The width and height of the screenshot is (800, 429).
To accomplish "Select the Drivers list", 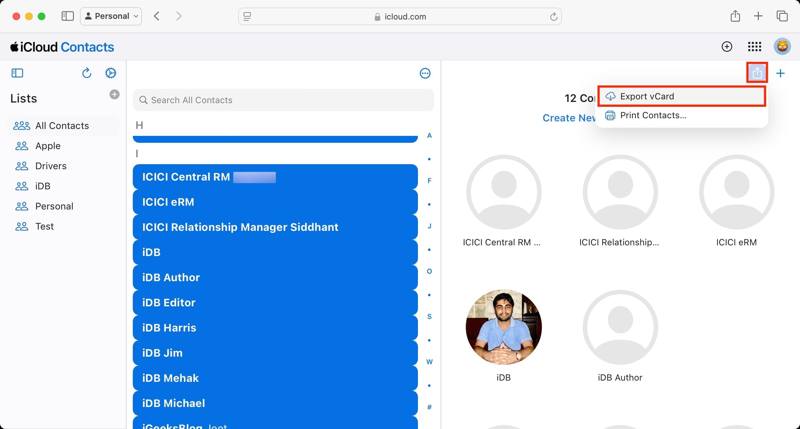I will click(x=64, y=166).
